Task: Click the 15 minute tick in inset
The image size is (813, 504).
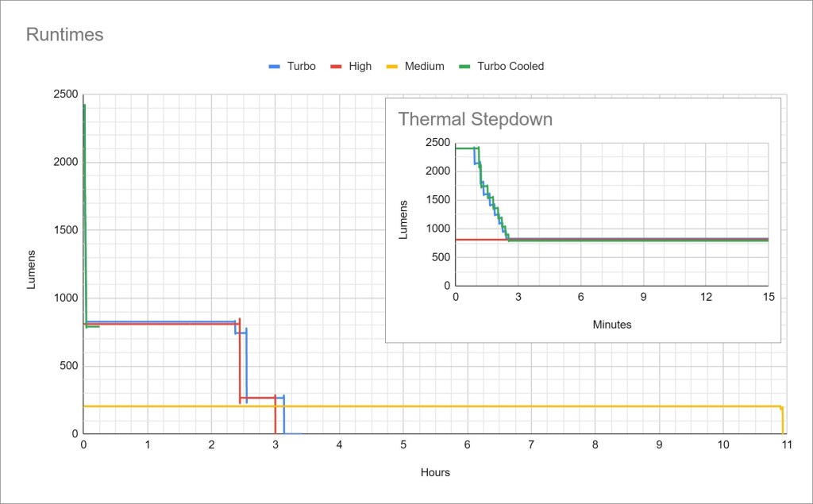Action: [768, 297]
